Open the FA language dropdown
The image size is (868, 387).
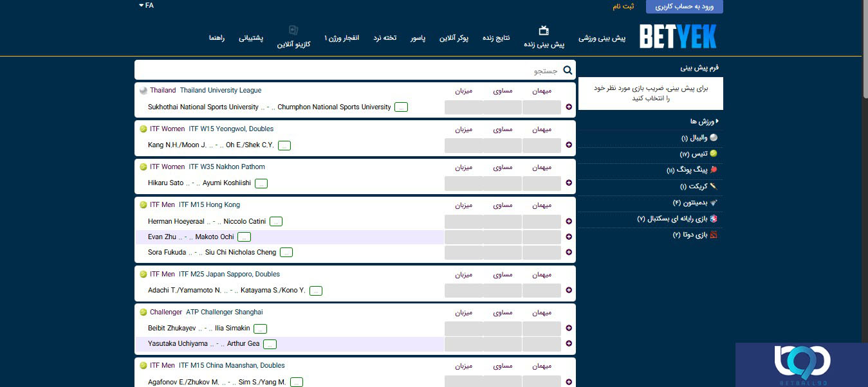(x=146, y=6)
